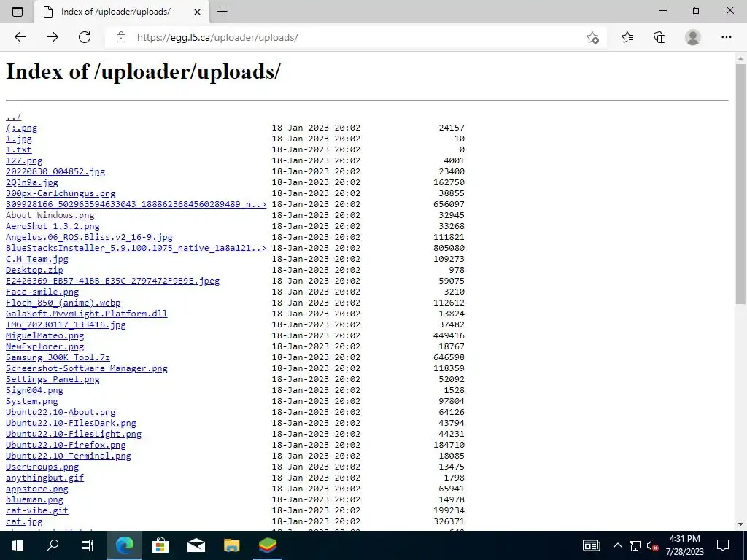Open the NewExplorer.png link
Viewport: 747px width, 560px height.
(44, 346)
